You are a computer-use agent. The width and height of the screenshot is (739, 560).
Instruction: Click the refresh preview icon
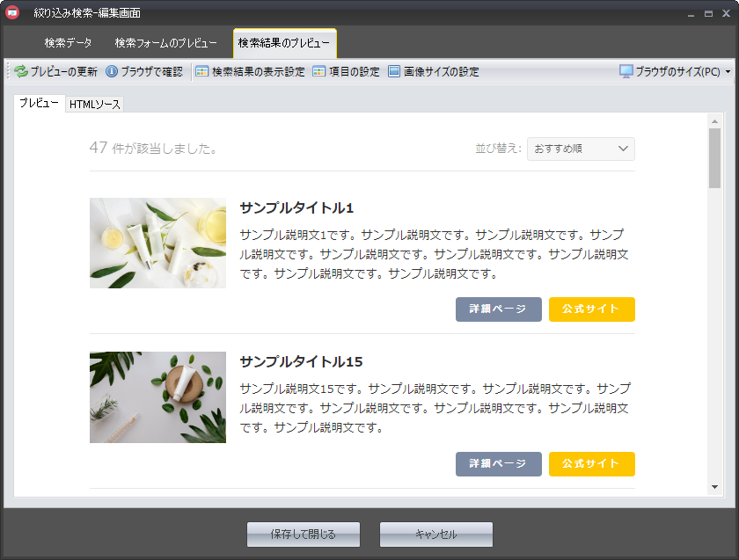pos(21,72)
